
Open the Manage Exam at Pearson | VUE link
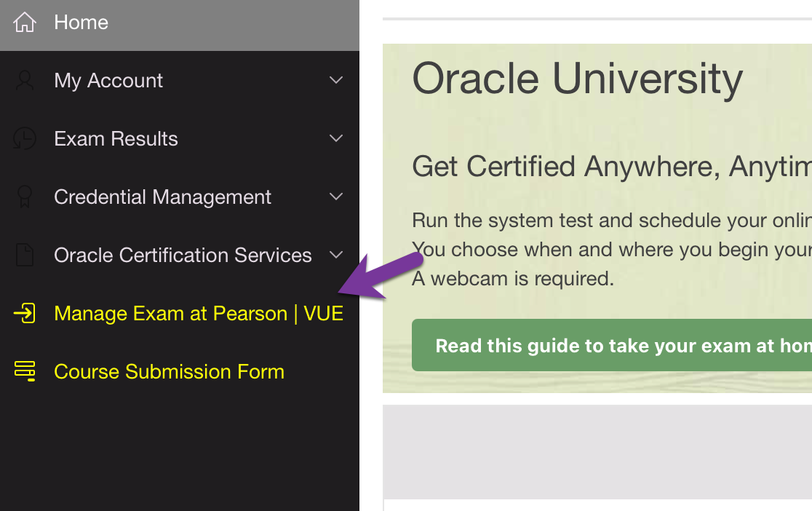point(199,314)
